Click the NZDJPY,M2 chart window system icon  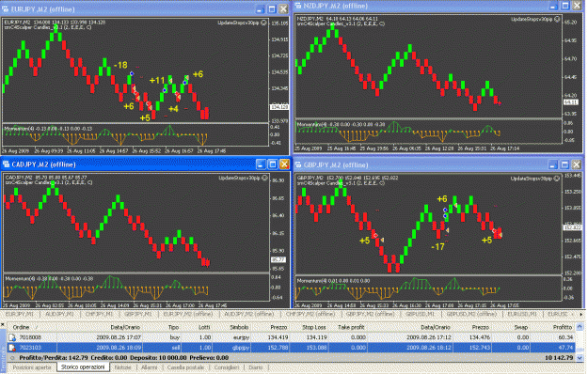[298, 6]
